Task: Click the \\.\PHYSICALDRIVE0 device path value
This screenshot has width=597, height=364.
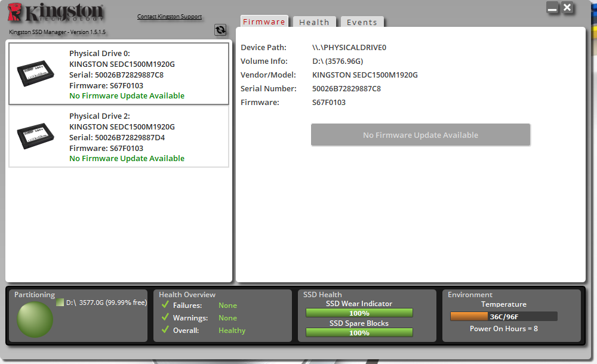Action: 349,48
